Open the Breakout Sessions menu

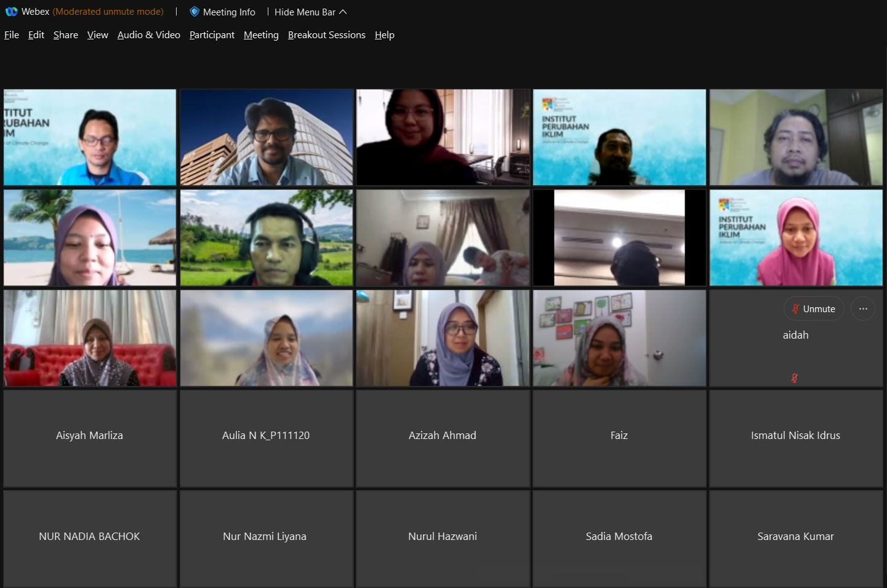pyautogui.click(x=326, y=35)
